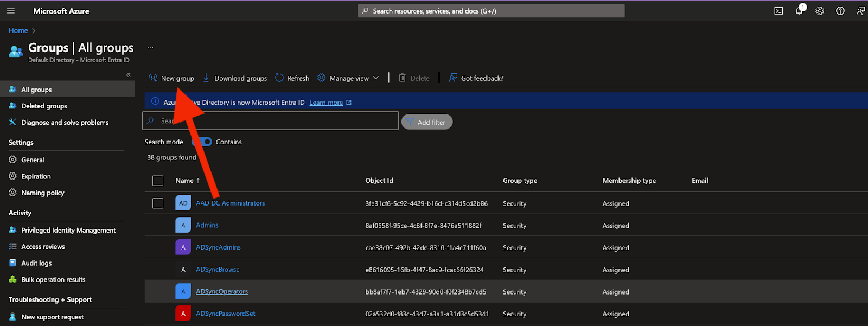Toggle the select-all checkbox in table header

point(158,181)
